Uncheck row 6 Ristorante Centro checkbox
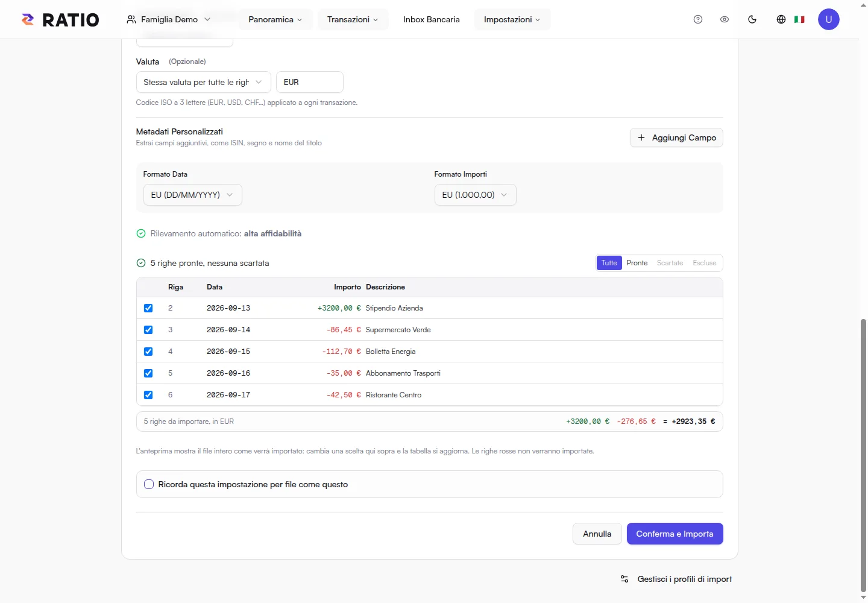Screen dimensions: 868x603 point(148,395)
